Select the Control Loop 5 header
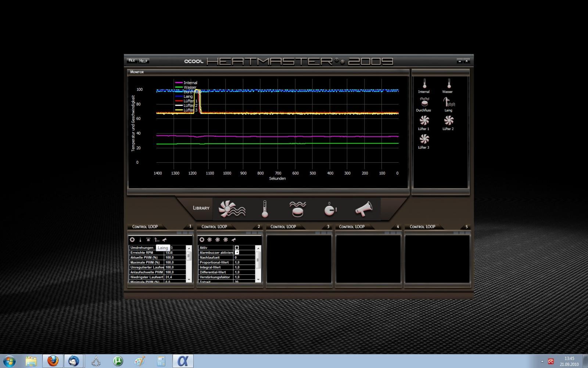Viewport: 588px width, 368px height. click(x=437, y=227)
